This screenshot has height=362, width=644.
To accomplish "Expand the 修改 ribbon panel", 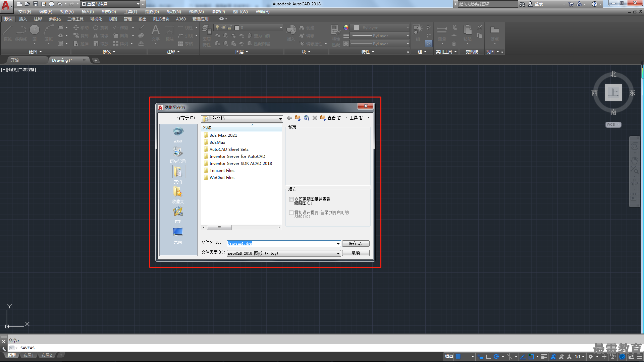I will click(x=109, y=52).
